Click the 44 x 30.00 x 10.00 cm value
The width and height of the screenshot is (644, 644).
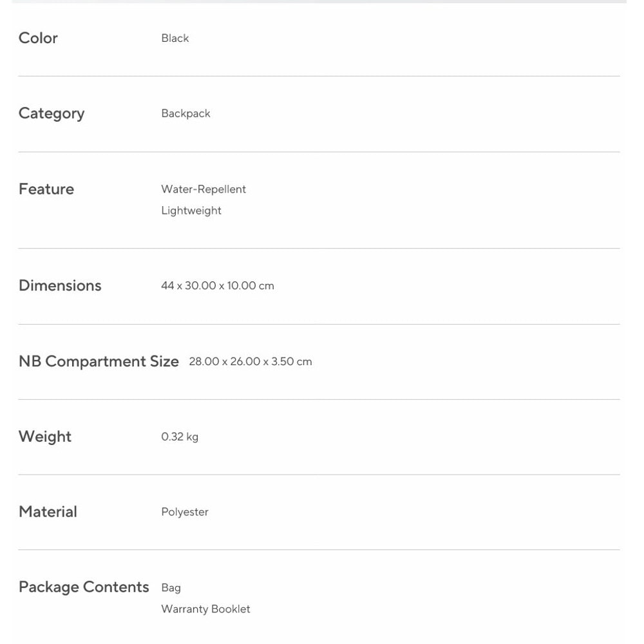218,285
